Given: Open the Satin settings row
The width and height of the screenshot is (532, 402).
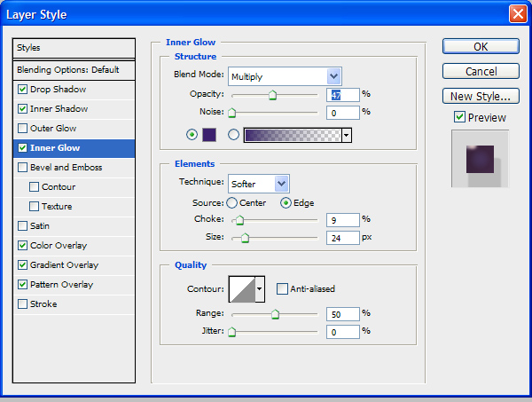Looking at the screenshot, I should pyautogui.click(x=74, y=226).
